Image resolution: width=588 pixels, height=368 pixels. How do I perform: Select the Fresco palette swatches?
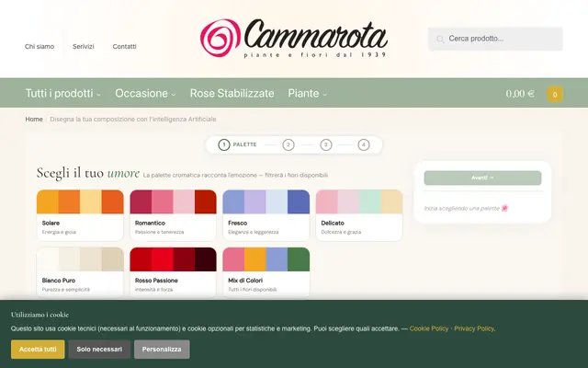266,201
